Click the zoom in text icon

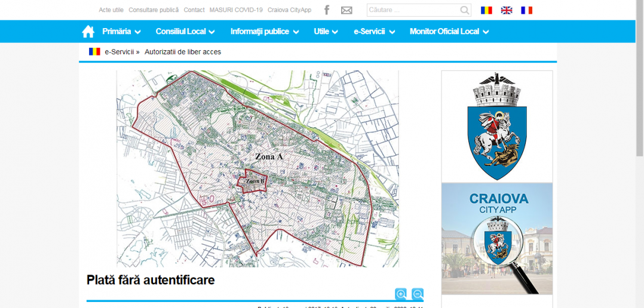pos(401,294)
